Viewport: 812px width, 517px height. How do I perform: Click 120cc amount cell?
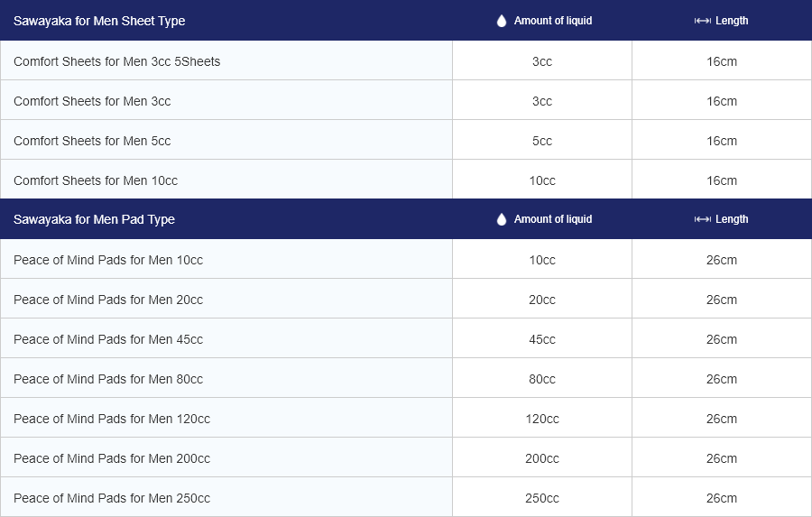542,419
